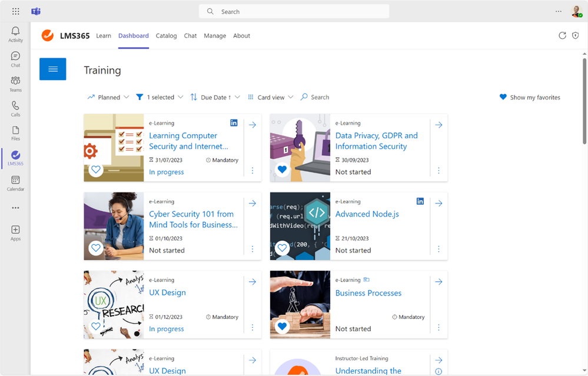Open Advanced Node.js course arrow
Image resolution: width=588 pixels, height=376 pixels.
(438, 203)
